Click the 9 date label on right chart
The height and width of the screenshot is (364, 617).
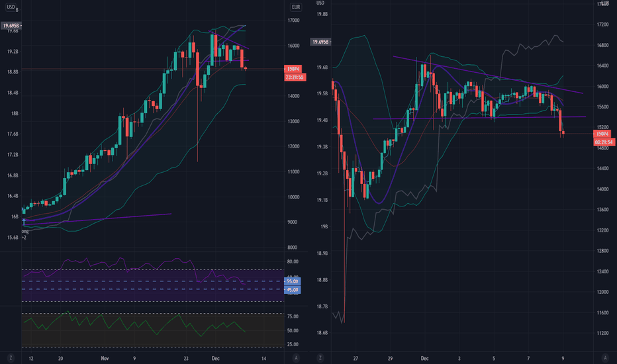point(563,359)
